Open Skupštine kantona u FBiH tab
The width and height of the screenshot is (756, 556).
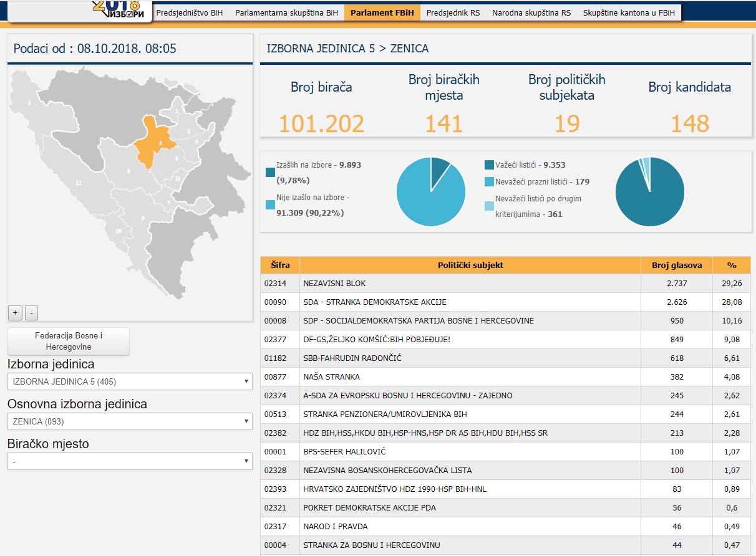pyautogui.click(x=628, y=12)
